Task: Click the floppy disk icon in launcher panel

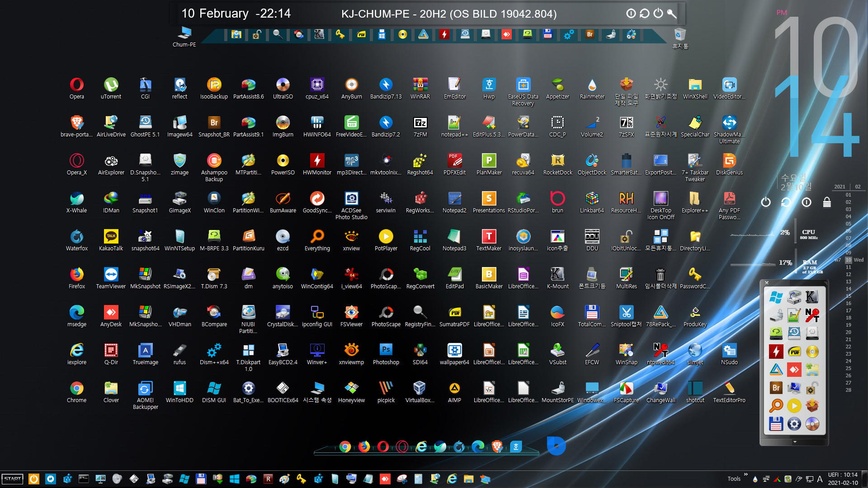Action: point(776,424)
